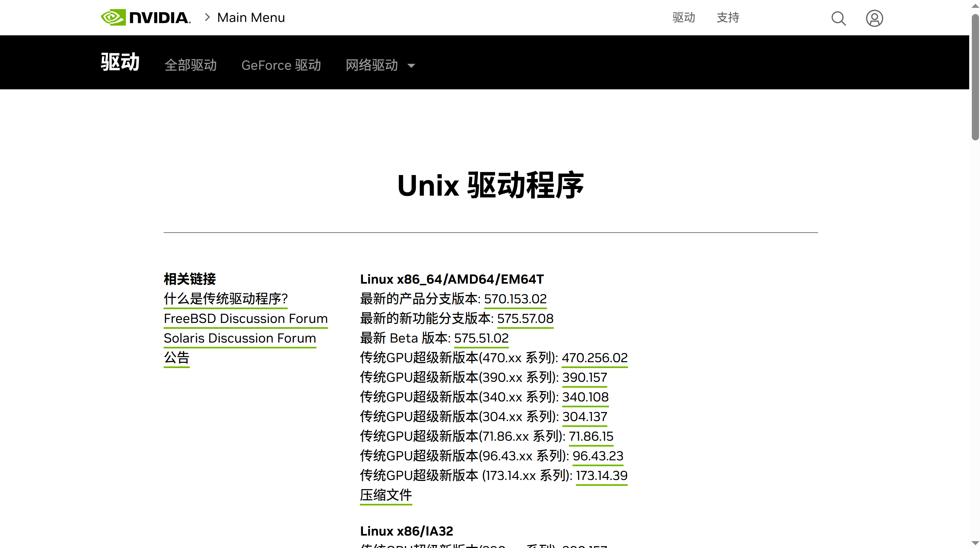Open the Solaris Discussion Forum link
The height and width of the screenshot is (548, 980).
click(x=240, y=338)
